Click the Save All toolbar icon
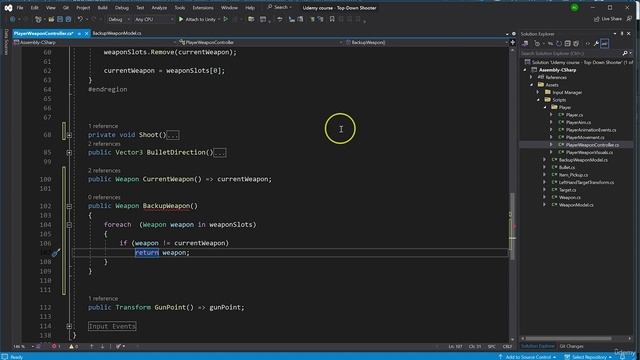This screenshot has height=360, width=640. click(x=68, y=19)
